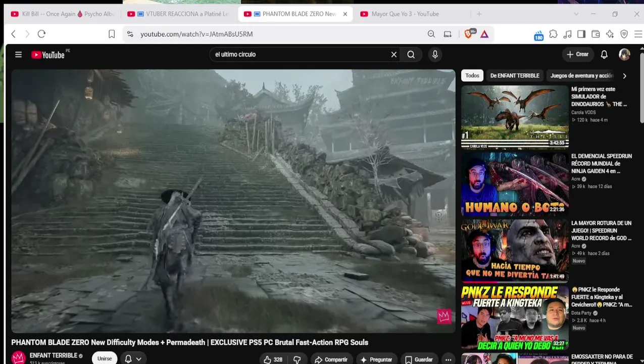Go forward with the browser forward arrow

pyautogui.click(x=27, y=34)
